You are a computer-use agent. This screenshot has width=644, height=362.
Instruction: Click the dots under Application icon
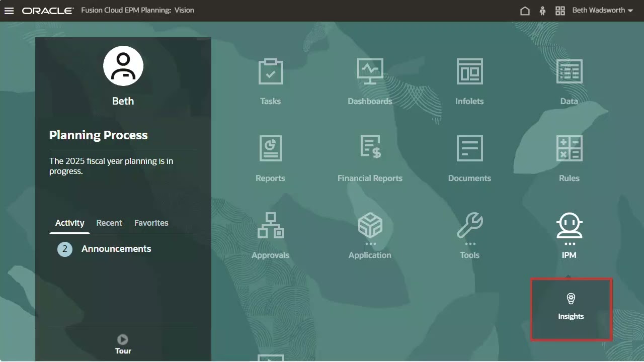click(x=370, y=244)
